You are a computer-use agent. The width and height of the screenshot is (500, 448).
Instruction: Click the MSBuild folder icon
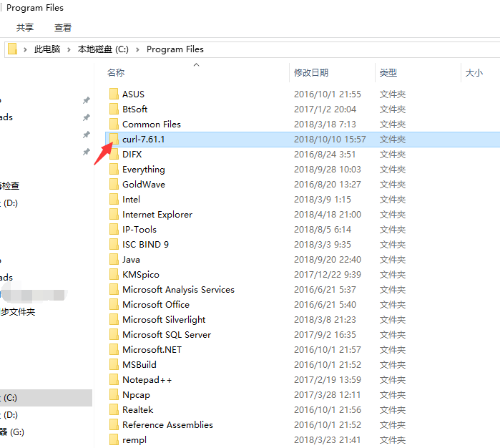tap(114, 364)
